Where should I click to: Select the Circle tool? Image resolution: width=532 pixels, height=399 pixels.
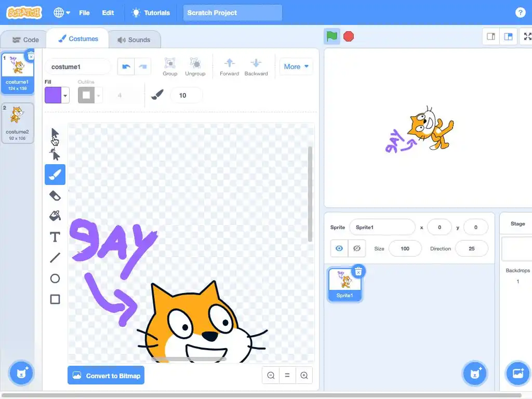click(55, 278)
